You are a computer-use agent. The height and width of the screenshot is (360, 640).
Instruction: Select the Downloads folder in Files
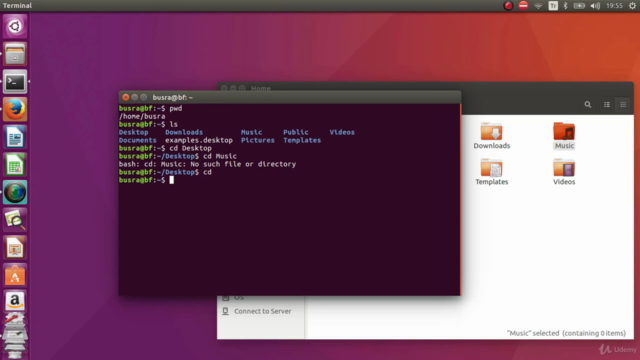pos(491,136)
